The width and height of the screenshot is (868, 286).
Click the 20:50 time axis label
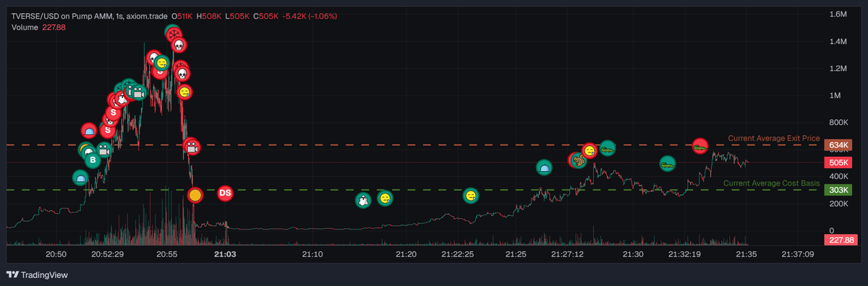coord(56,254)
